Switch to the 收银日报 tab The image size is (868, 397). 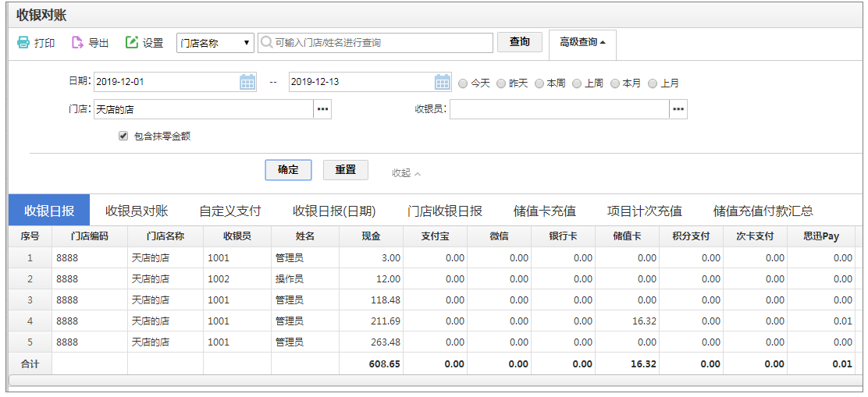(49, 210)
